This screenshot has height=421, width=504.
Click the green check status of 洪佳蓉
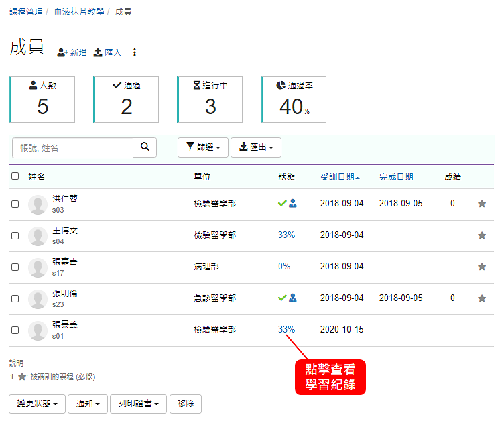282,204
